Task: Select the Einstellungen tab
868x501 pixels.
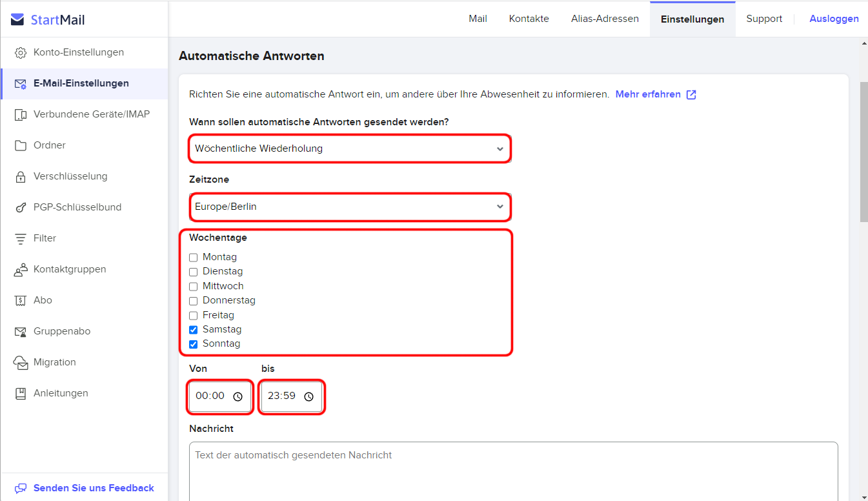Action: click(692, 19)
